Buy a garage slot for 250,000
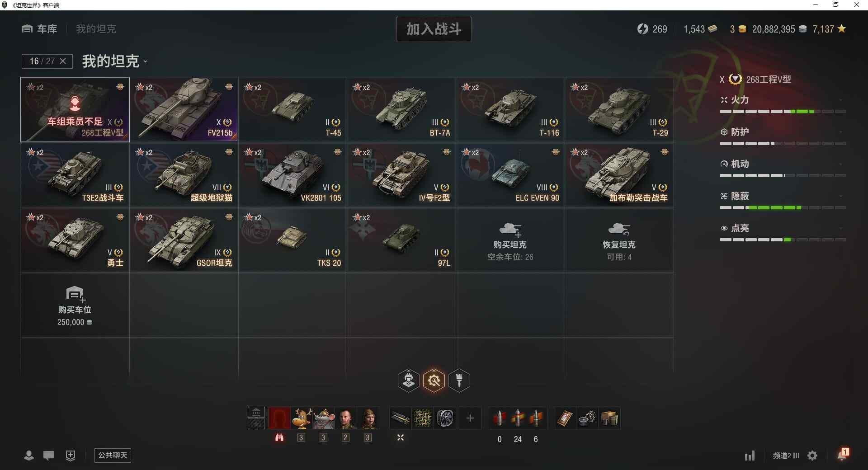This screenshot has width=868, height=470. [75, 305]
